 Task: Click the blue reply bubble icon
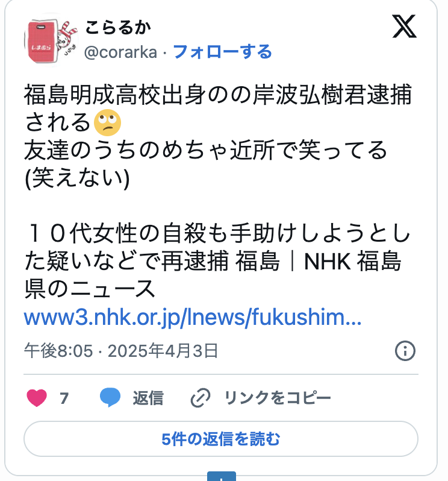point(110,398)
